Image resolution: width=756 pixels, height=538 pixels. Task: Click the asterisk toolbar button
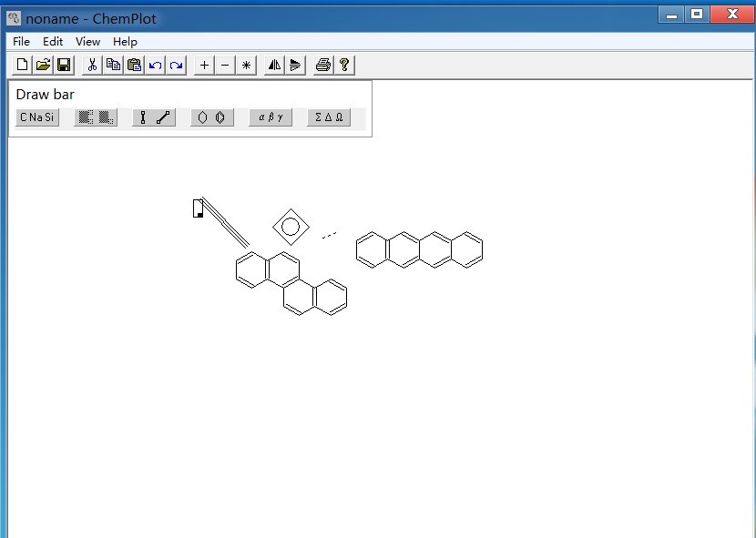(x=246, y=65)
